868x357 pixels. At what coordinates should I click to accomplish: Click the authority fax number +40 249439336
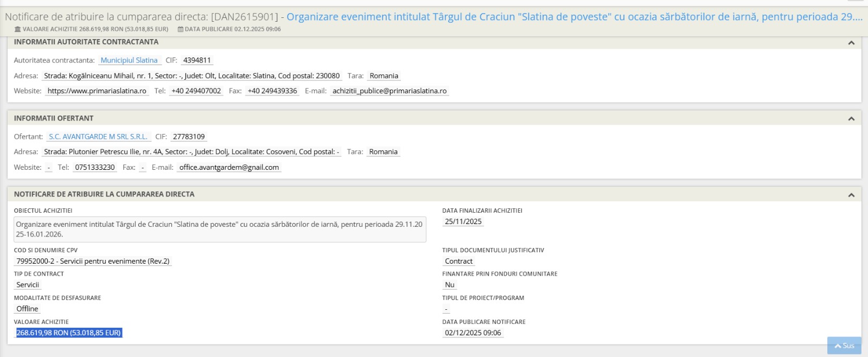point(272,91)
